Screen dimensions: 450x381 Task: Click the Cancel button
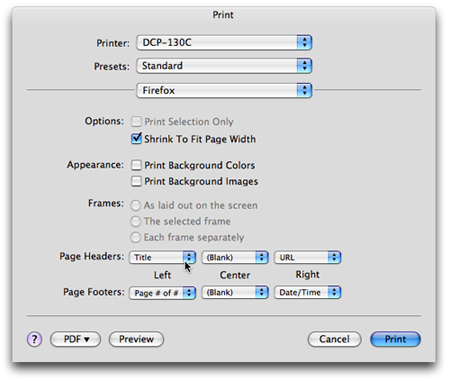(334, 339)
